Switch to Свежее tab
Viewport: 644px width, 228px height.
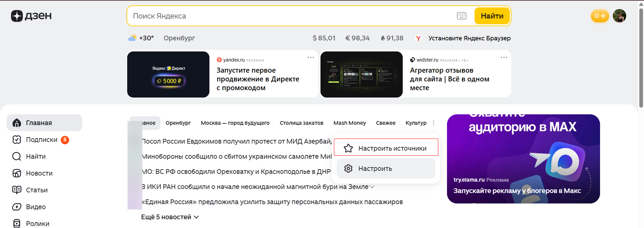(x=386, y=123)
